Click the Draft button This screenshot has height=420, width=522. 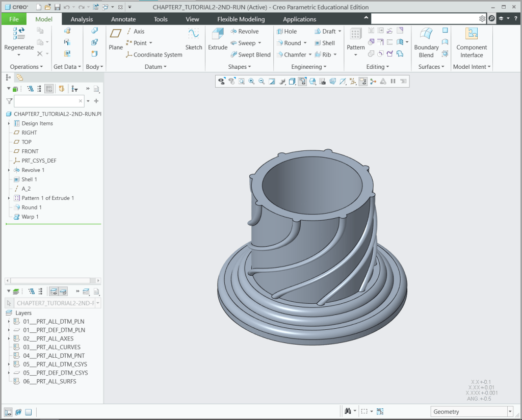point(325,31)
